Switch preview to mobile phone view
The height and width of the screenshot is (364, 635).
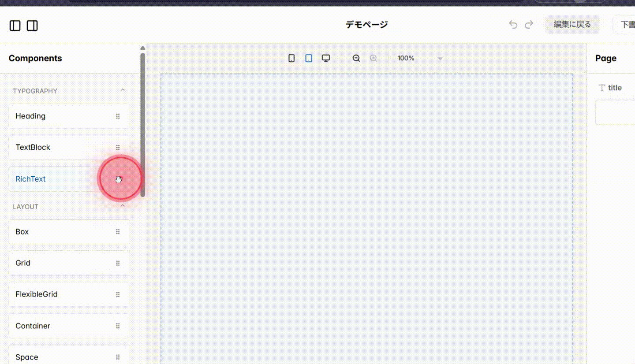coord(291,58)
